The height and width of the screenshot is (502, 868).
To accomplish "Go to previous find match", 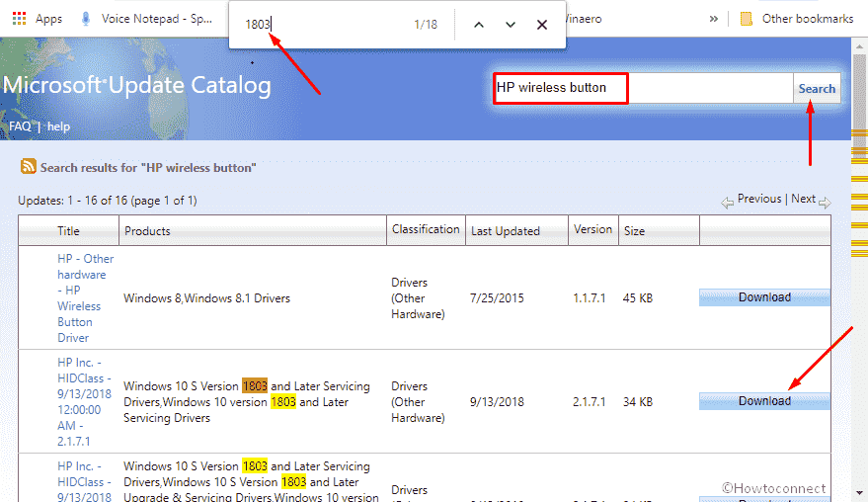I will (479, 25).
